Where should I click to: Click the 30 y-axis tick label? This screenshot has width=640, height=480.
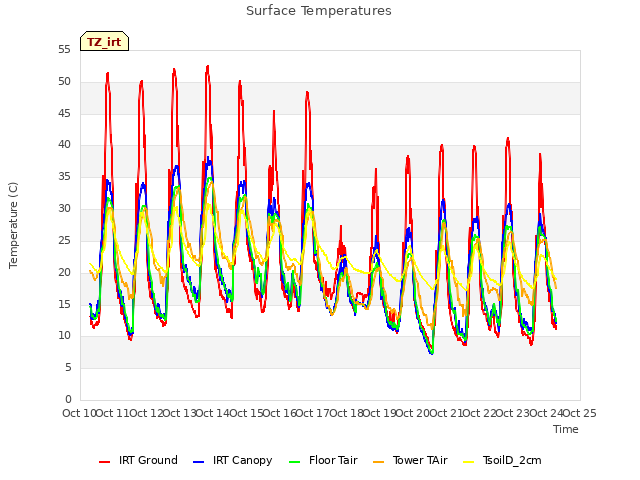[64, 209]
